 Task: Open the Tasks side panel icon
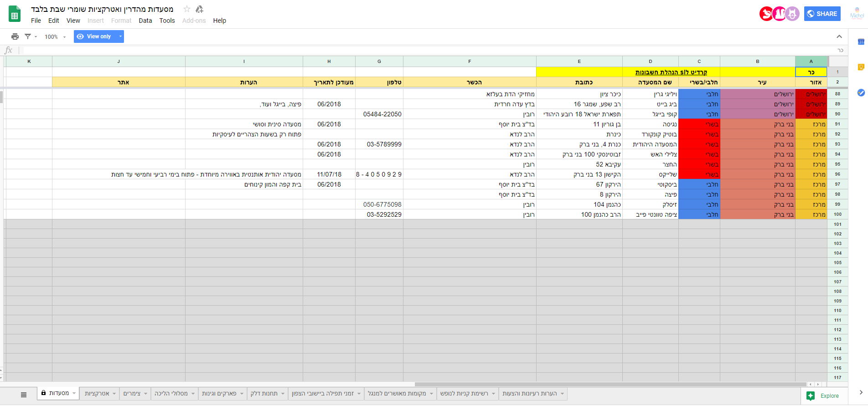[861, 93]
